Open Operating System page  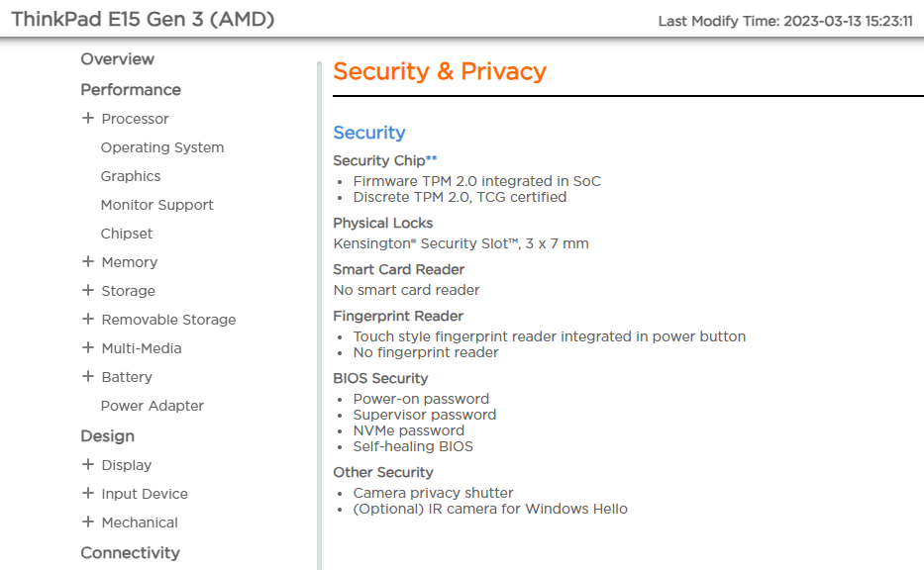tap(161, 147)
